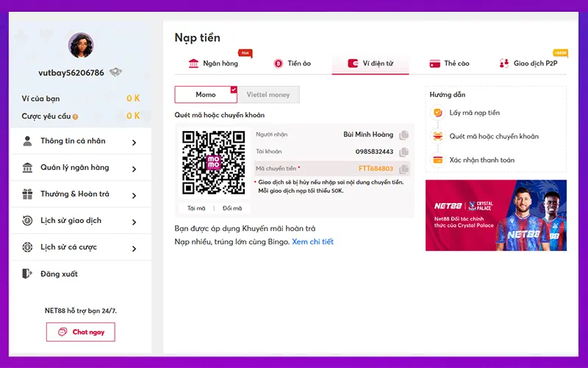Open Thông tin cá nhân menu item
The width and height of the screenshot is (588, 368).
(x=81, y=141)
